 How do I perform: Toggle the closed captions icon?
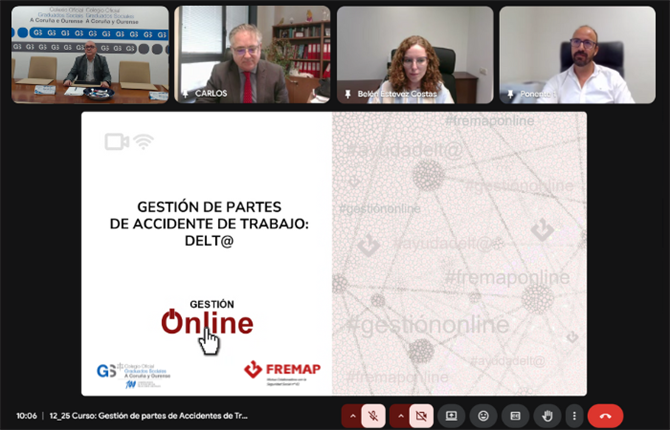pos(515,415)
